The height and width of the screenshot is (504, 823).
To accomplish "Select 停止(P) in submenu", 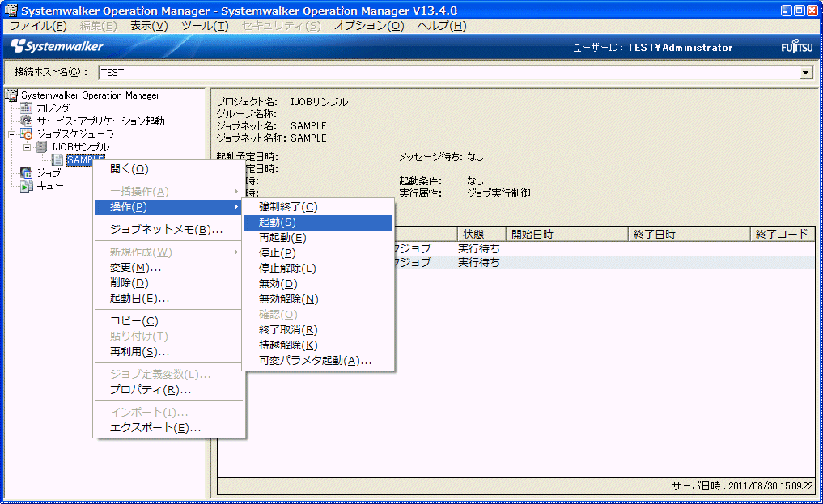I will pos(318,253).
